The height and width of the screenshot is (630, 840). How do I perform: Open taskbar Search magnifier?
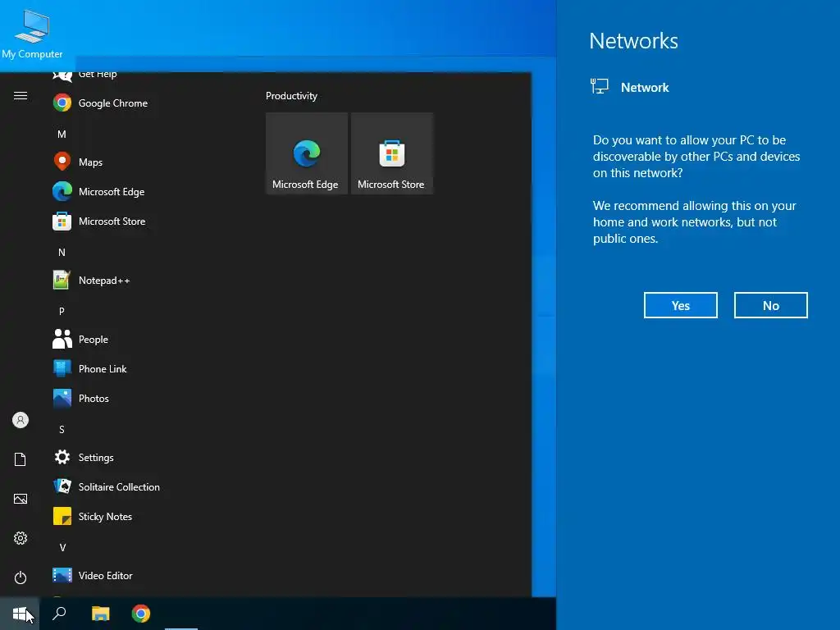point(59,614)
